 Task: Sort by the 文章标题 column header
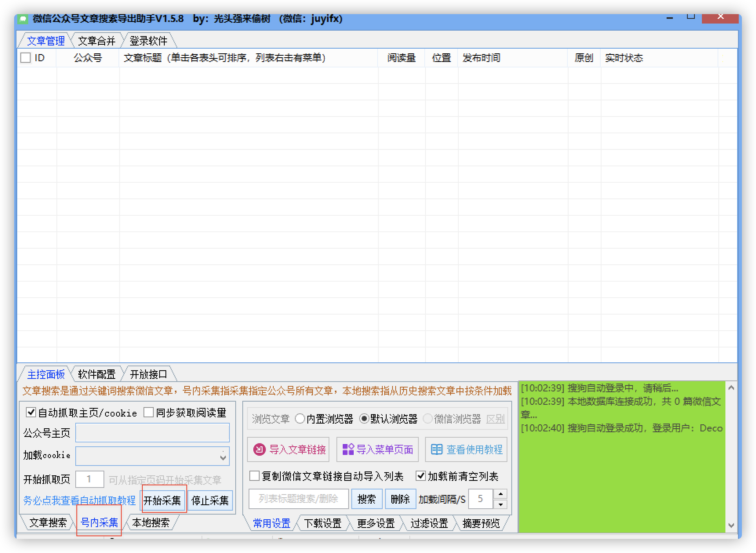(x=249, y=58)
